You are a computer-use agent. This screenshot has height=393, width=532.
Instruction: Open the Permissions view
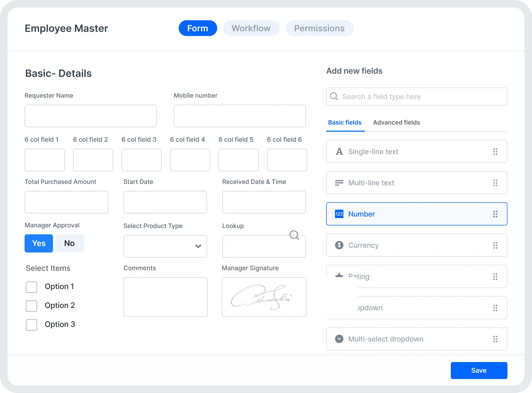coord(319,28)
